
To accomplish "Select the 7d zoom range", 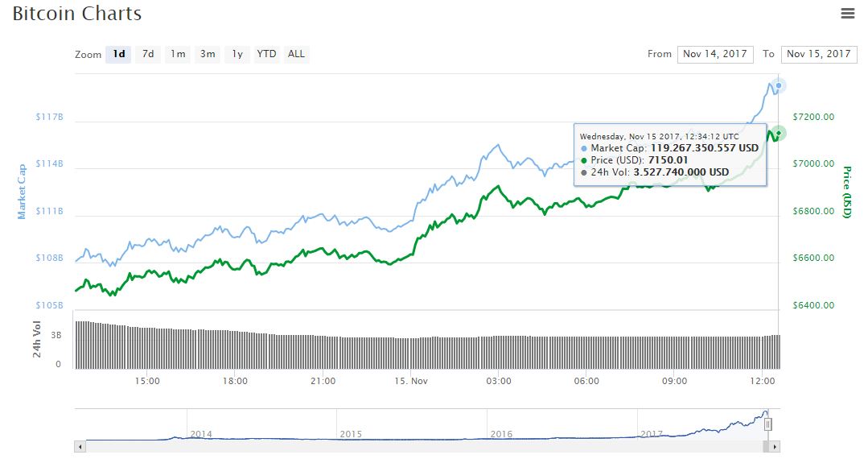I will coord(148,54).
